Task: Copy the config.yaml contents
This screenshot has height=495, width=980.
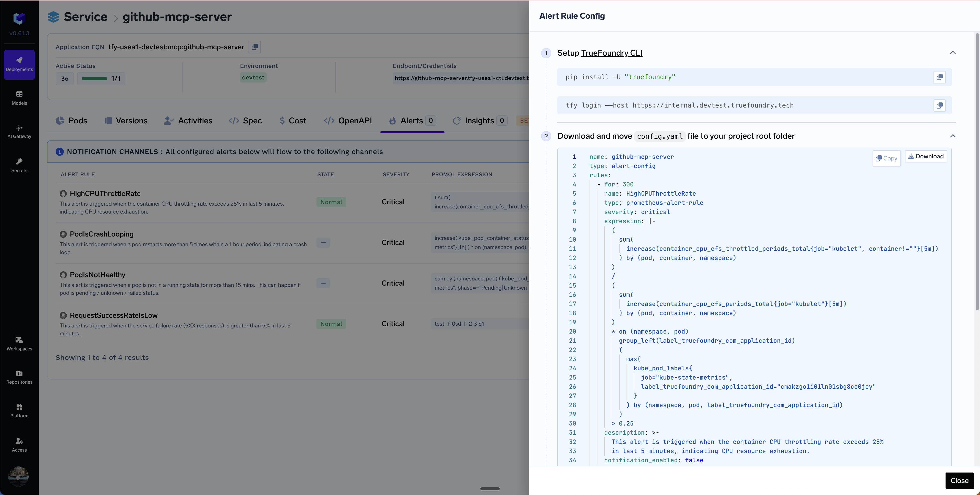Action: tap(886, 158)
